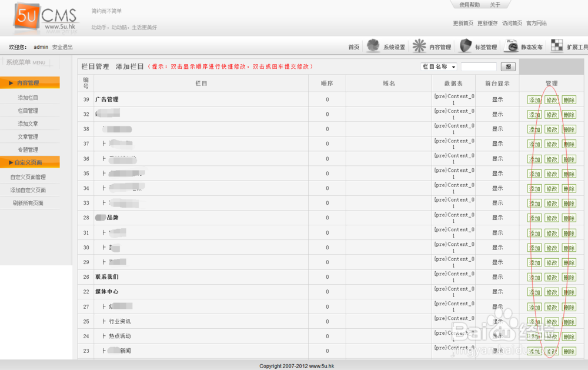
Task: Click 删除 button for row 23
Action: tap(569, 352)
